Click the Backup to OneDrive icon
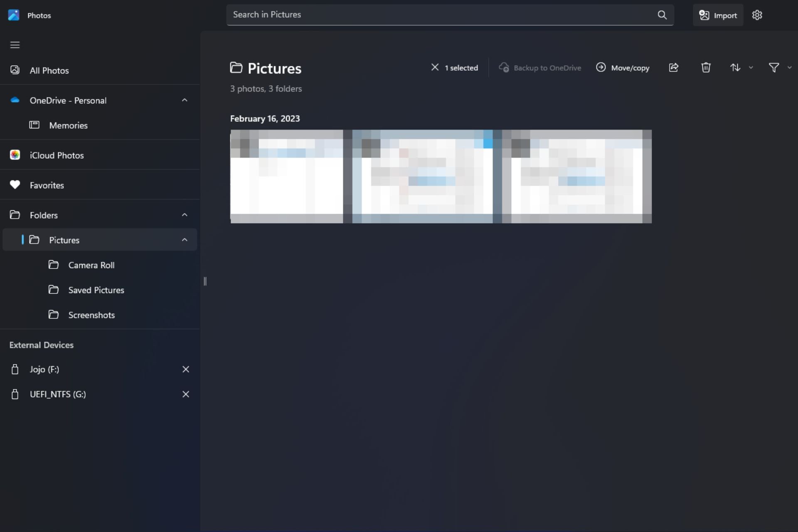The height and width of the screenshot is (532, 798). (503, 67)
